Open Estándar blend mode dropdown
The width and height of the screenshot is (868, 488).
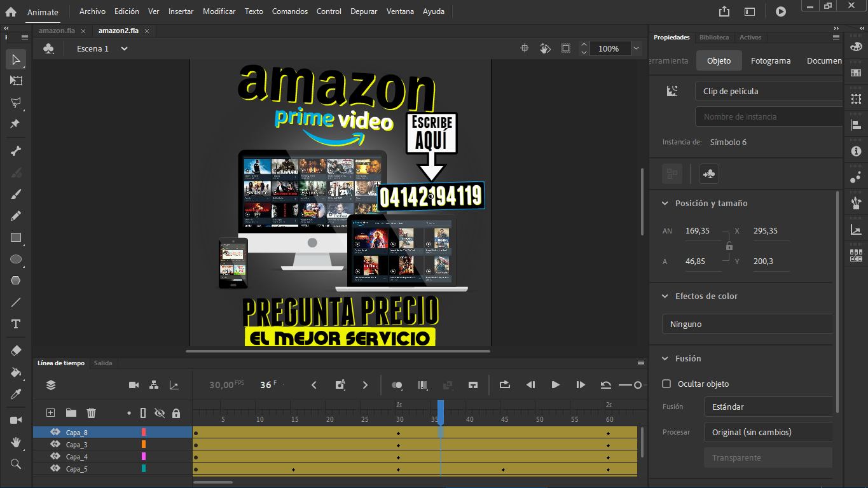click(x=768, y=407)
